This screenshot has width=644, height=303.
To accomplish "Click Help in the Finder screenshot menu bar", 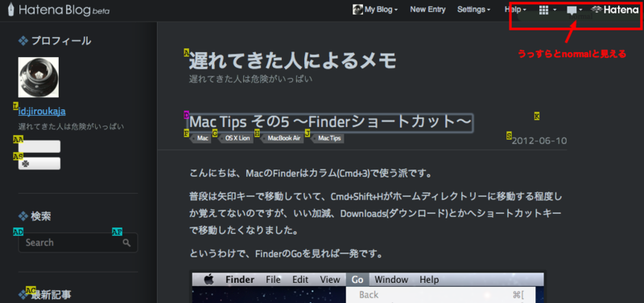I will coord(429,280).
